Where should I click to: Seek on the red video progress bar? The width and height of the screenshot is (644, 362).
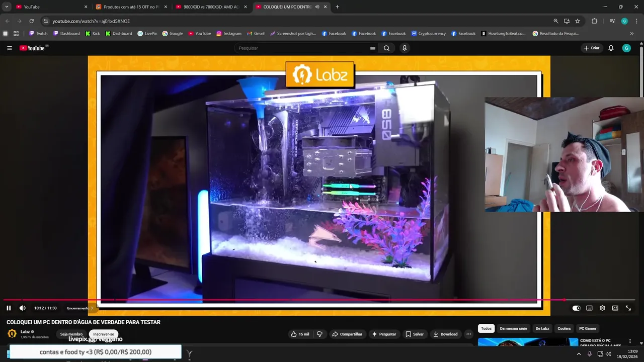coord(319,300)
